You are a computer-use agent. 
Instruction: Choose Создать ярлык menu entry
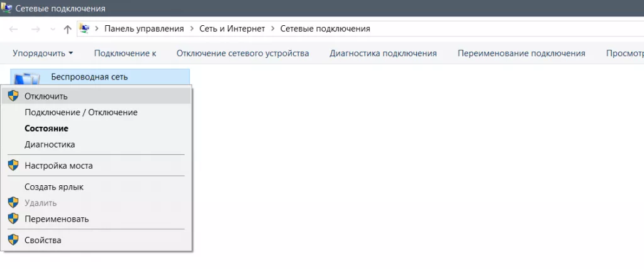[x=96, y=187]
